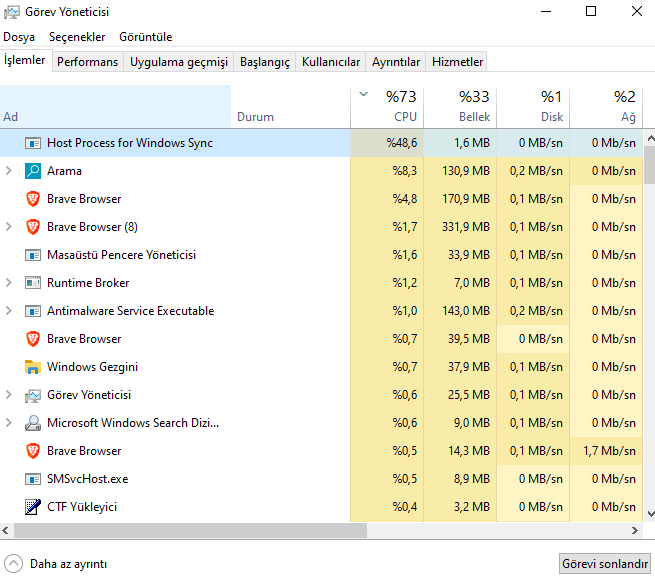Viewport: 655px width, 584px height.
Task: Open the Seçenekler menu
Action: point(77,37)
